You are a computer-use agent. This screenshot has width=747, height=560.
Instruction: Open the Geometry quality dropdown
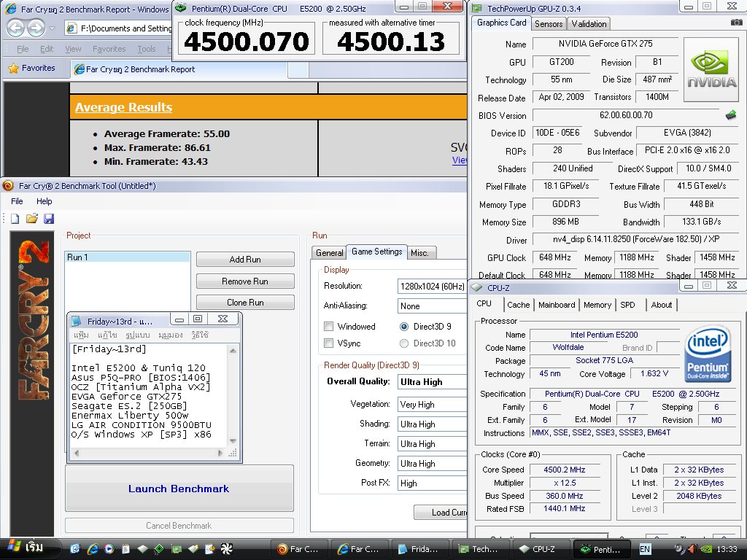[432, 463]
